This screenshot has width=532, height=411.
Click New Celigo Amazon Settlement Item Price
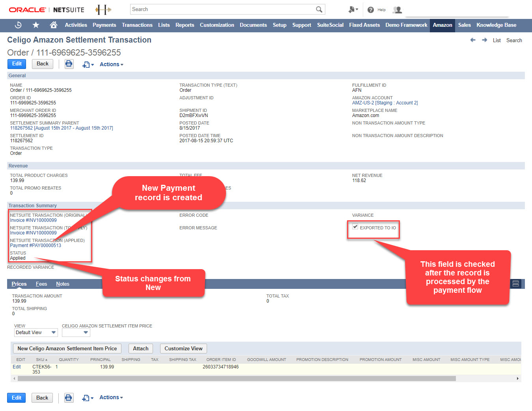pyautogui.click(x=67, y=348)
